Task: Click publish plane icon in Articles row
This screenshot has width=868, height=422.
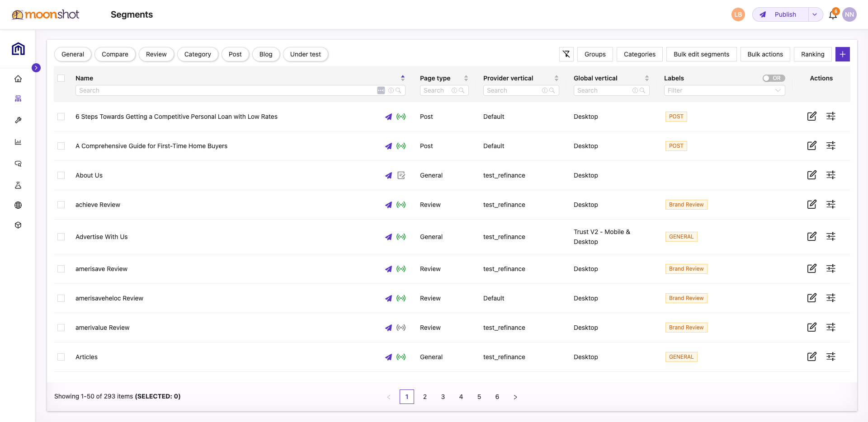Action: click(x=388, y=357)
